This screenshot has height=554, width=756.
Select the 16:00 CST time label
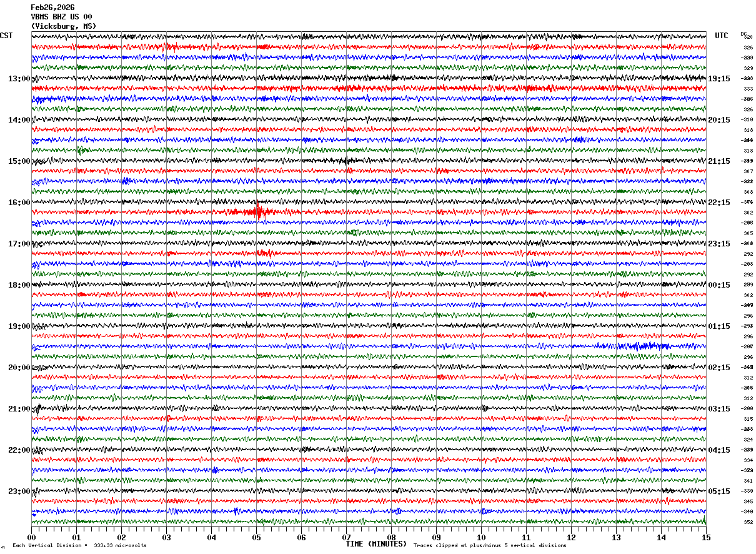click(19, 203)
